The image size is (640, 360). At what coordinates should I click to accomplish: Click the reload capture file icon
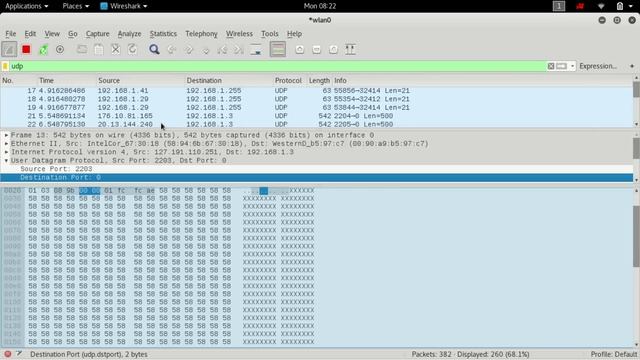pos(132,49)
